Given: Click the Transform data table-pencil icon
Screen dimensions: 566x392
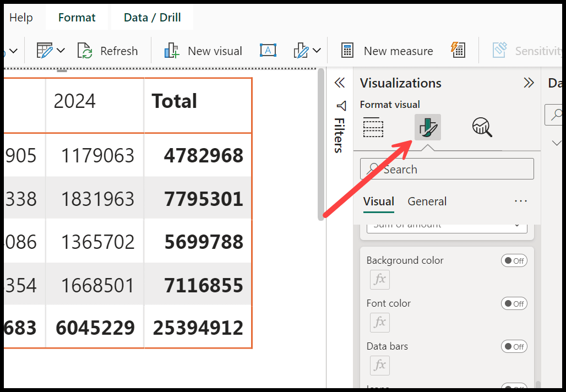Looking at the screenshot, I should pyautogui.click(x=45, y=51).
